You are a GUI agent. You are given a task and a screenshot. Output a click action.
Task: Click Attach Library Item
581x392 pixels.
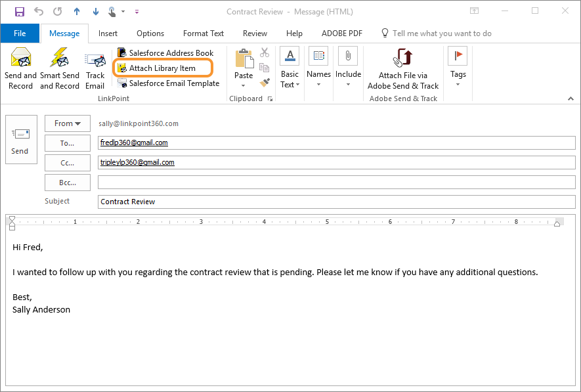[x=162, y=68]
